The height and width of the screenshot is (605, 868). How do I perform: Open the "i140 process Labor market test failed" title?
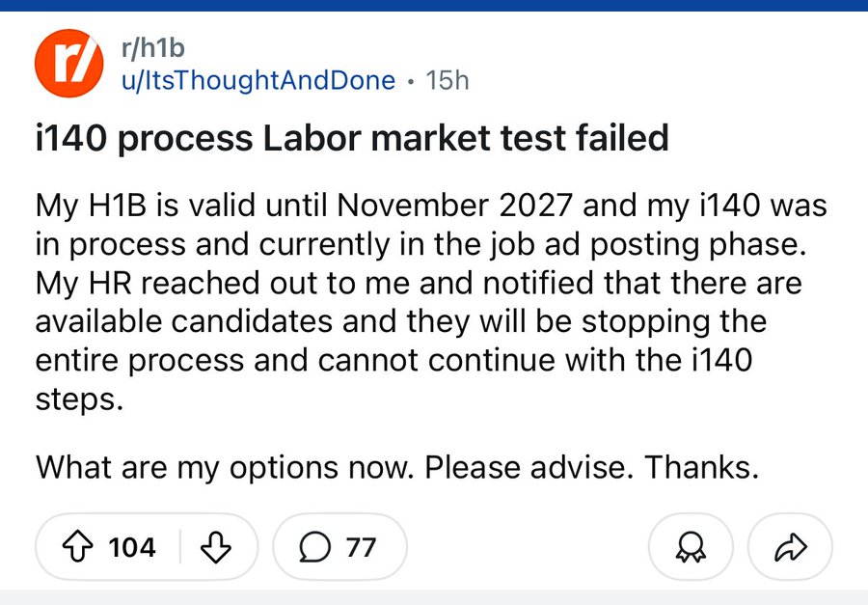[x=352, y=138]
